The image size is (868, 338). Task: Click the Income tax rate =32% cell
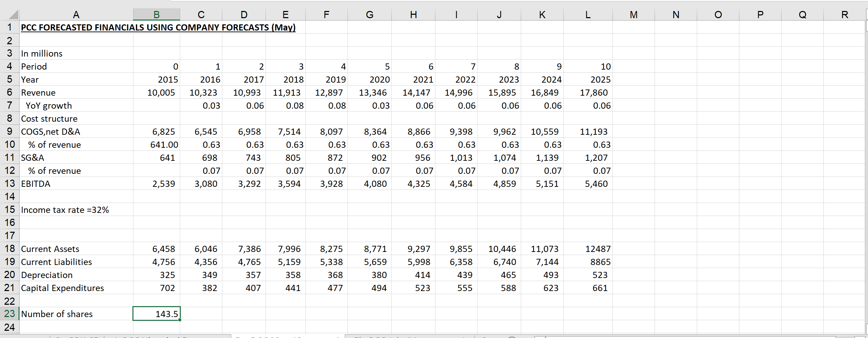pyautogui.click(x=65, y=209)
